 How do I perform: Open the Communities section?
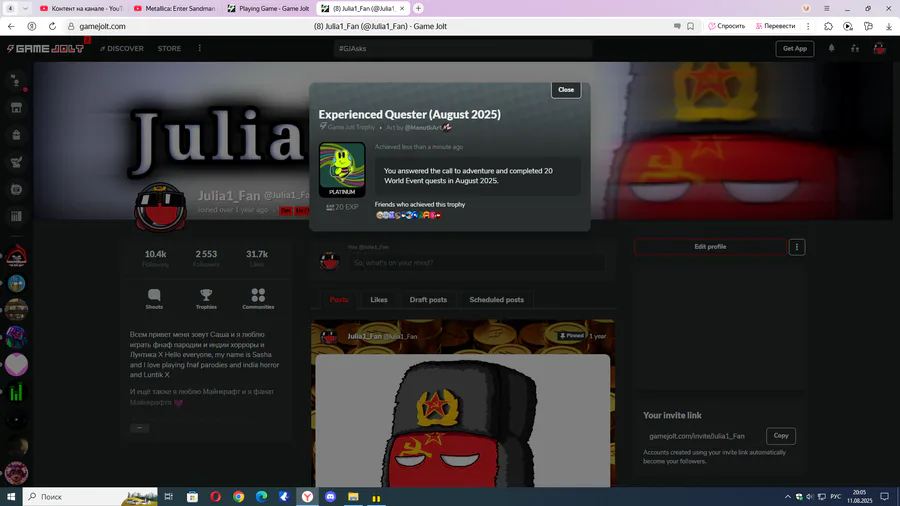[x=258, y=299]
